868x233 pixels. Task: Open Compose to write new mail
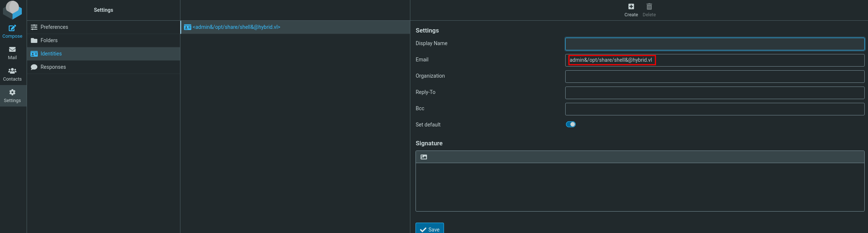[12, 31]
